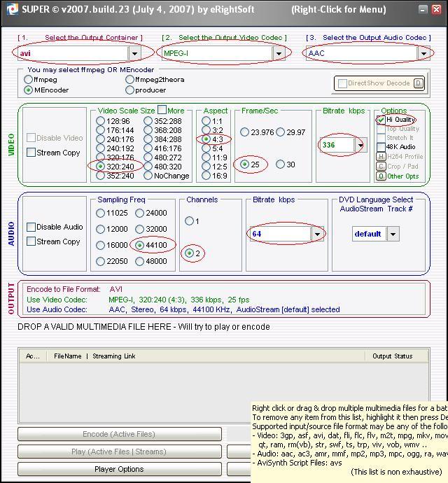The width and height of the screenshot is (448, 483).
Task: Open Other Opts 'O' icon
Action: pyautogui.click(x=381, y=176)
